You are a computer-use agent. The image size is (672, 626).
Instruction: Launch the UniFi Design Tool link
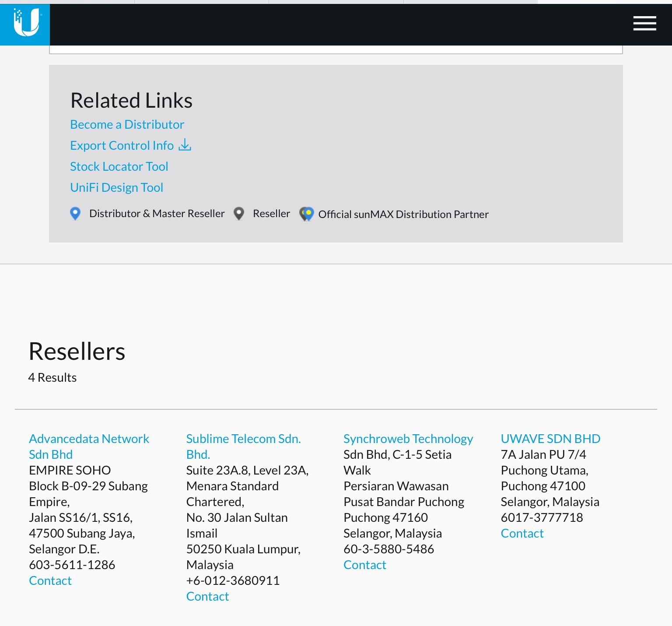(x=116, y=187)
